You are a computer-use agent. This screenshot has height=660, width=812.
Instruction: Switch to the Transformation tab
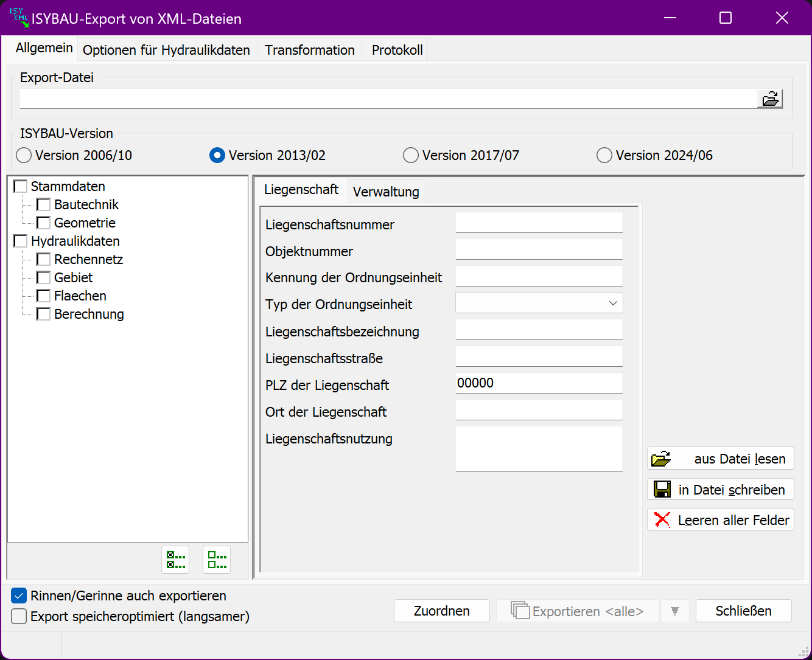309,50
